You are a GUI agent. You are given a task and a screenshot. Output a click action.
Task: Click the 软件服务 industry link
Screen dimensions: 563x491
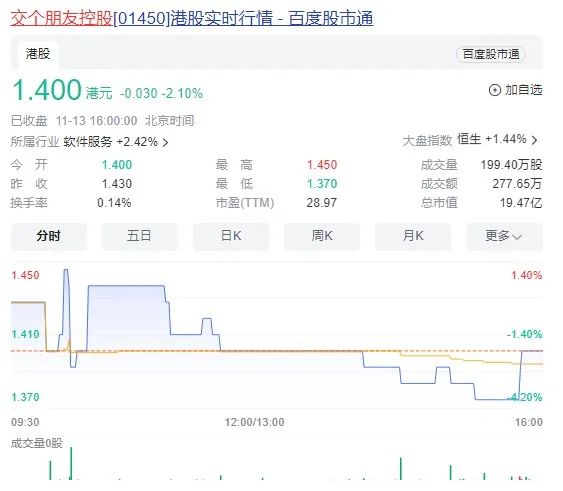coord(88,142)
